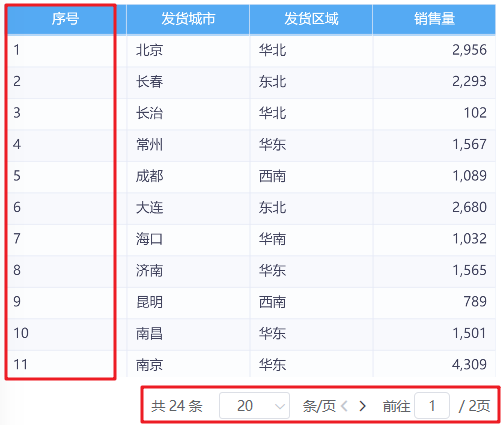Select the 北京 city cell

pyautogui.click(x=188, y=50)
